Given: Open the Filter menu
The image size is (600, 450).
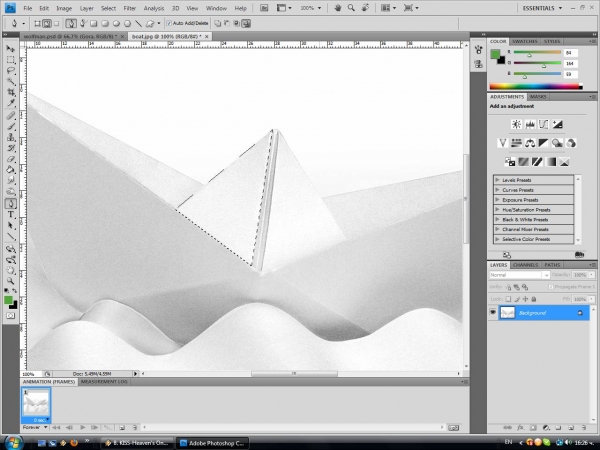Looking at the screenshot, I should tap(130, 8).
